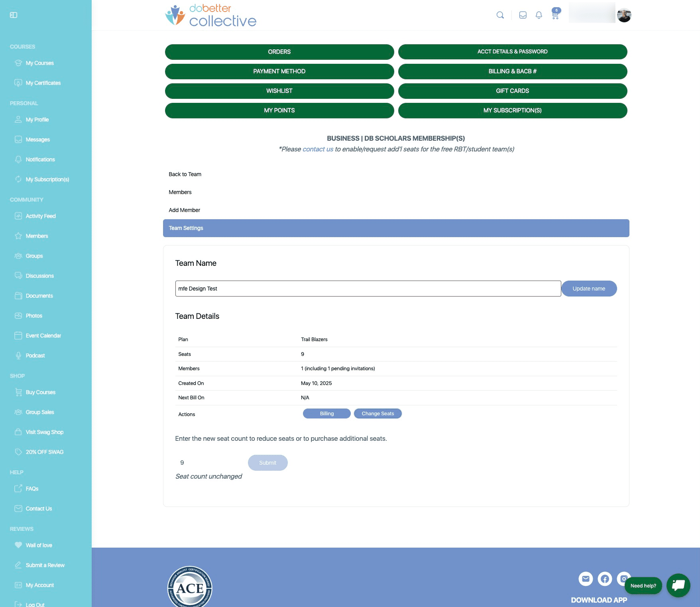Open the MY POINTS tab
This screenshot has width=700, height=607.
pyautogui.click(x=279, y=110)
